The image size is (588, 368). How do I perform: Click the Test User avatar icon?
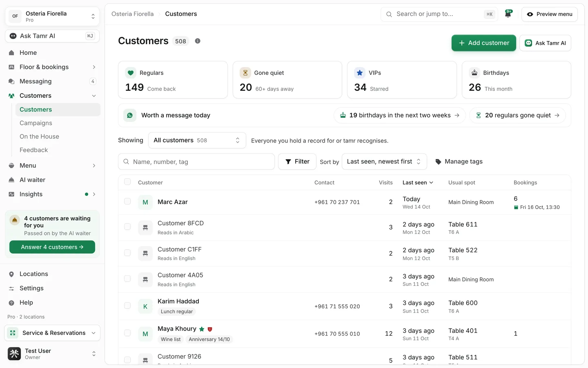click(x=14, y=354)
